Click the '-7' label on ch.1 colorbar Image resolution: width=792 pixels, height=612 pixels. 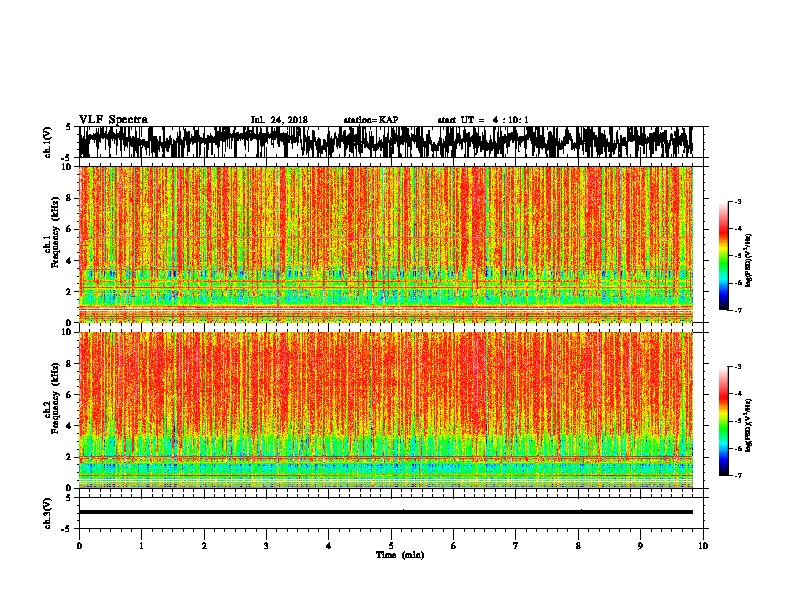(x=738, y=310)
